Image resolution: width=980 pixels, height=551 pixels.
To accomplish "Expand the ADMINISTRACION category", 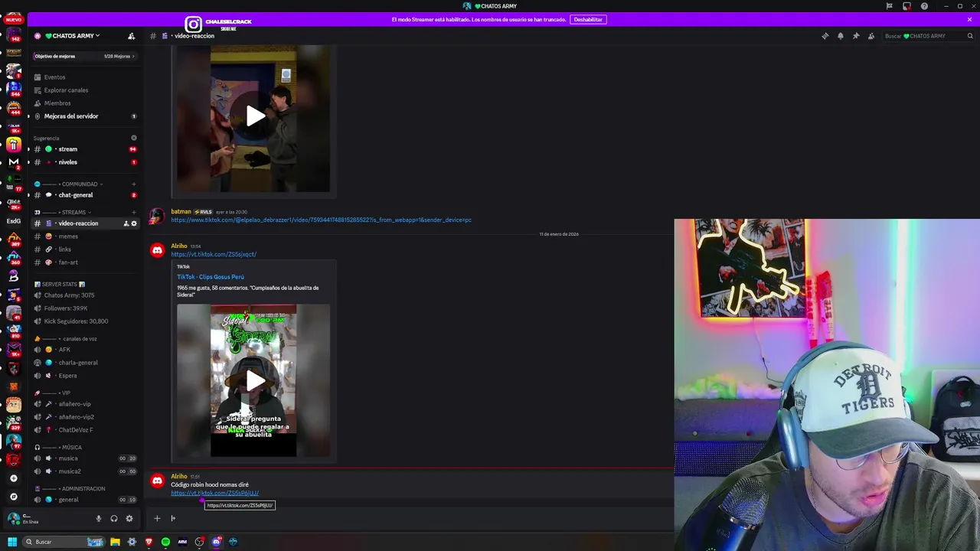I will pyautogui.click(x=70, y=489).
